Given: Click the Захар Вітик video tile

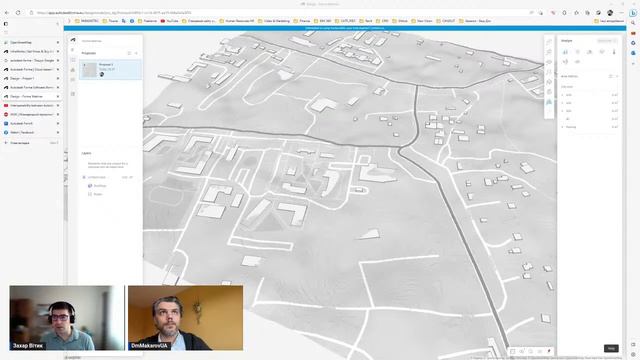Looking at the screenshot, I should (x=67, y=318).
